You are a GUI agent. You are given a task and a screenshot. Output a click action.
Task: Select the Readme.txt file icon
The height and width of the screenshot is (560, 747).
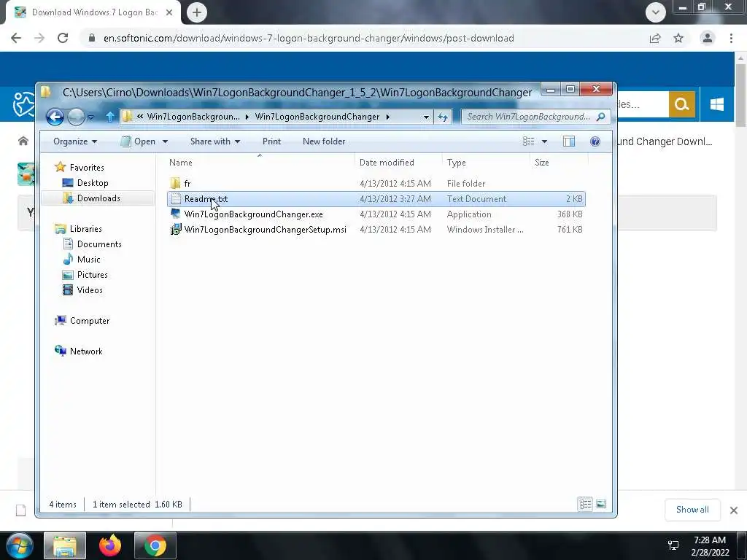(x=176, y=199)
